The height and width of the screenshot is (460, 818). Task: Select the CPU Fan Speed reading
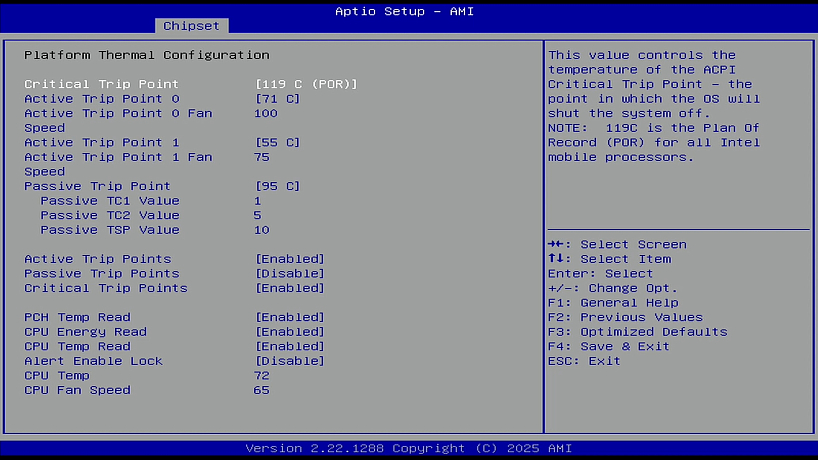point(77,390)
